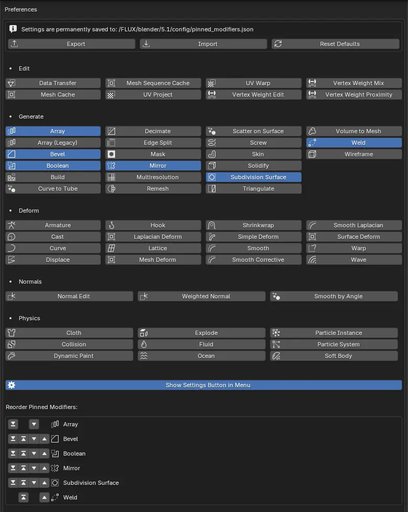Pin the Particle System modifier
Viewport: 408px width, 512px height.
[x=334, y=344]
